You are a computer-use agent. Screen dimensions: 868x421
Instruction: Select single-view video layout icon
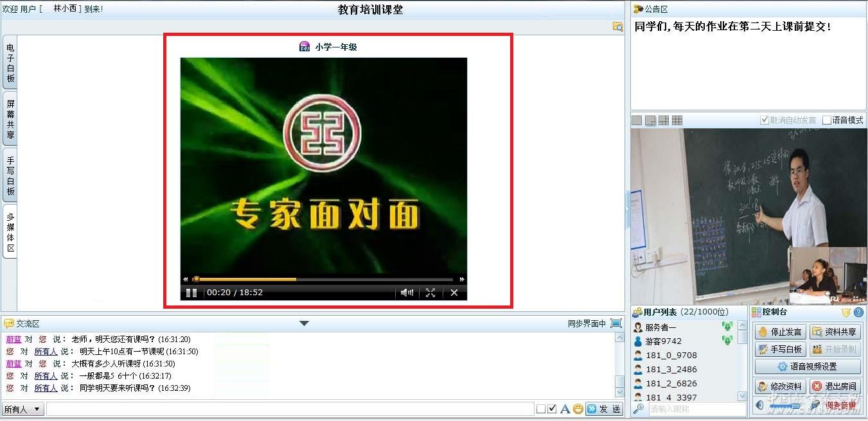(637, 121)
